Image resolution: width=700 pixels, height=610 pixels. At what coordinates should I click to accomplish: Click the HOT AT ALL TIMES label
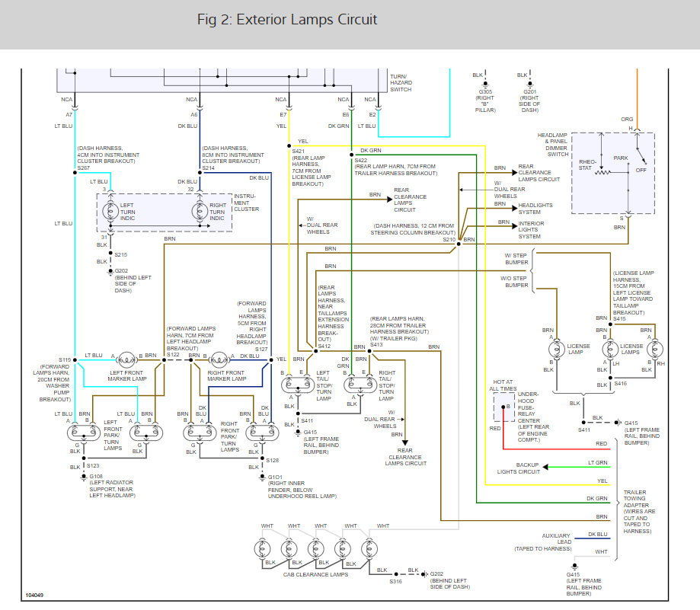click(503, 385)
